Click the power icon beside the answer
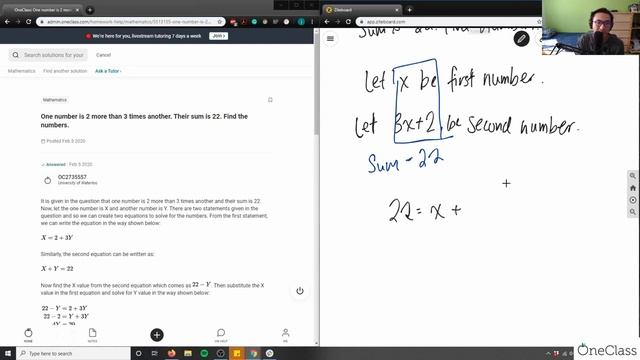 pos(300,291)
